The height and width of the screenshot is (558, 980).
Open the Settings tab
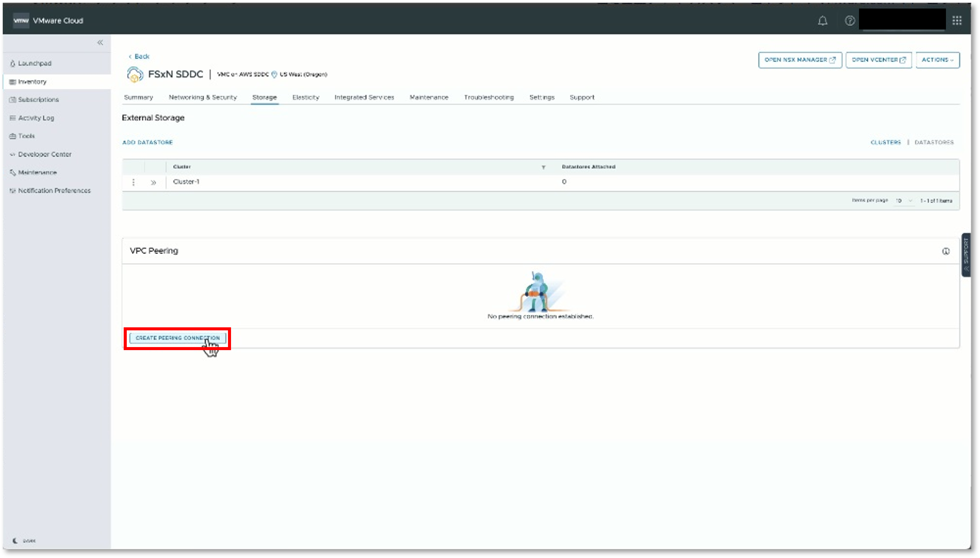[542, 97]
